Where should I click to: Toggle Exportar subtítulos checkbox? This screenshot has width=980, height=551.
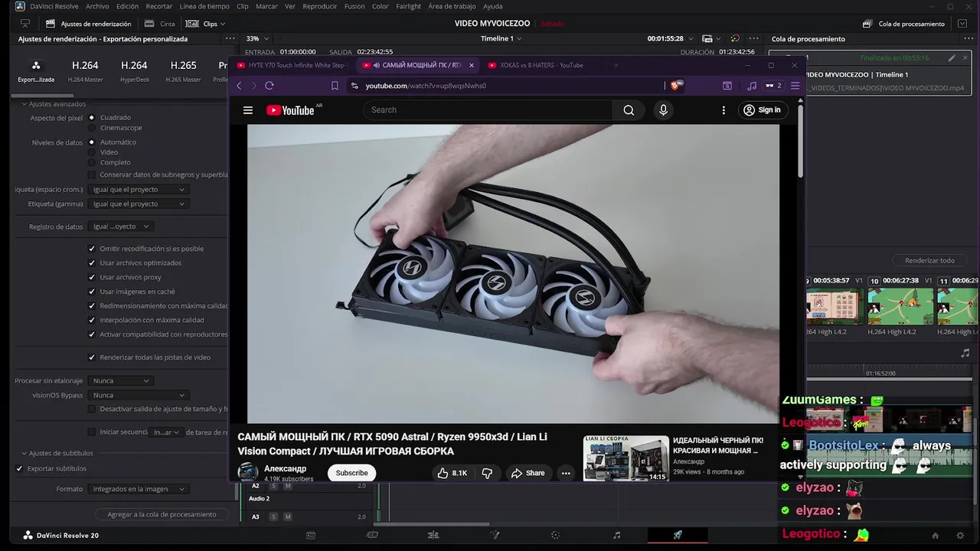pyautogui.click(x=19, y=468)
